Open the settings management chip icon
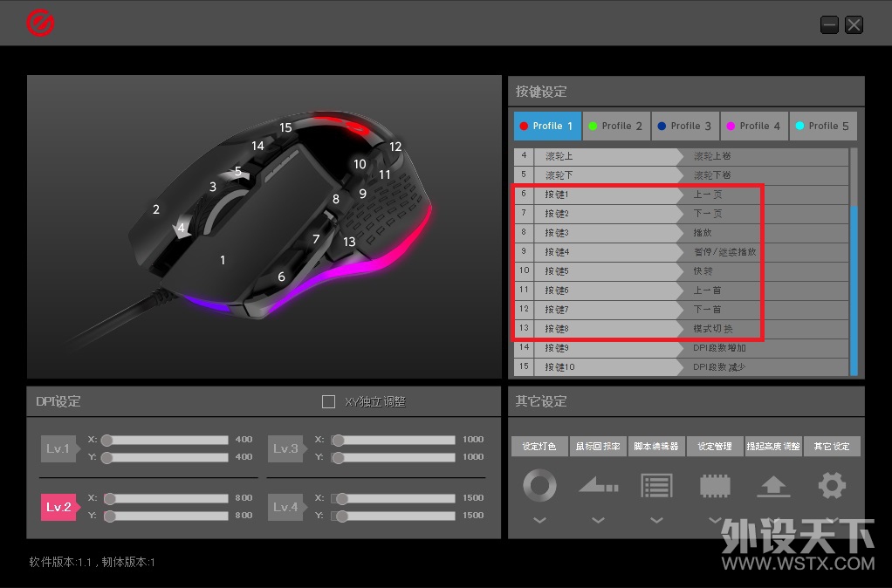The width and height of the screenshot is (892, 588). [715, 486]
